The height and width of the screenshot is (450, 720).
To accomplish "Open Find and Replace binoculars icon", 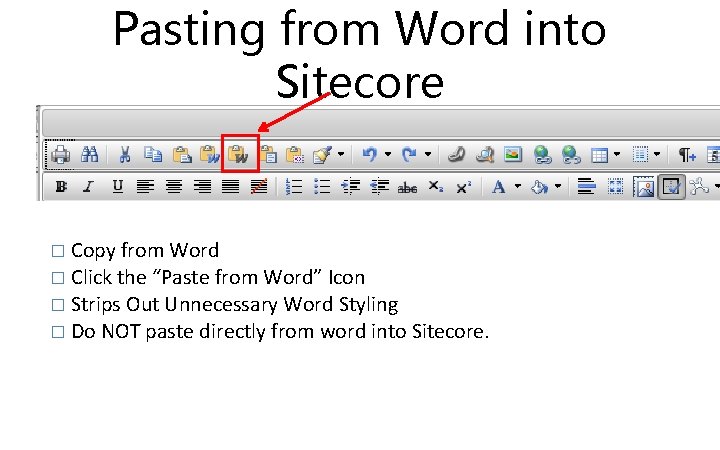I will pos(89,154).
